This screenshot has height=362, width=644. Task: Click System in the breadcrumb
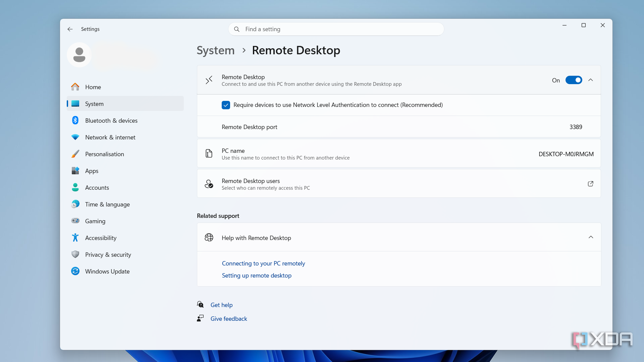coord(216,50)
